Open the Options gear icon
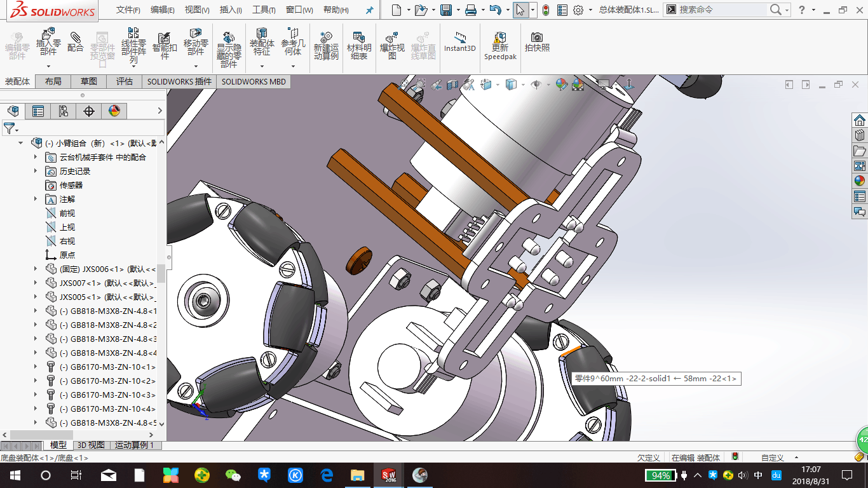Image resolution: width=868 pixels, height=488 pixels. (x=578, y=10)
